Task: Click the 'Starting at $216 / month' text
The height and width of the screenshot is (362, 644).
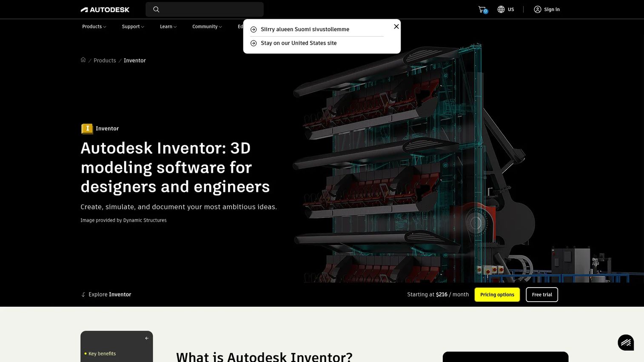Action: [438, 294]
